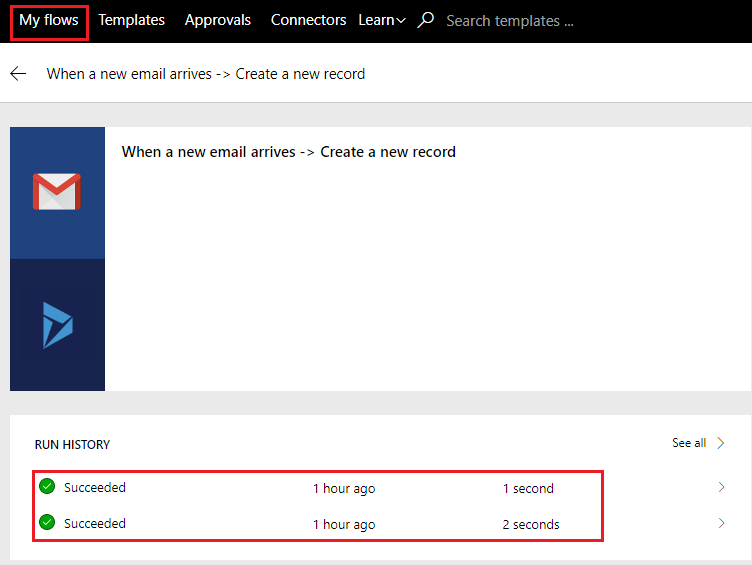Click the RUN HISTORY heading
This screenshot has height=565, width=752.
click(72, 445)
